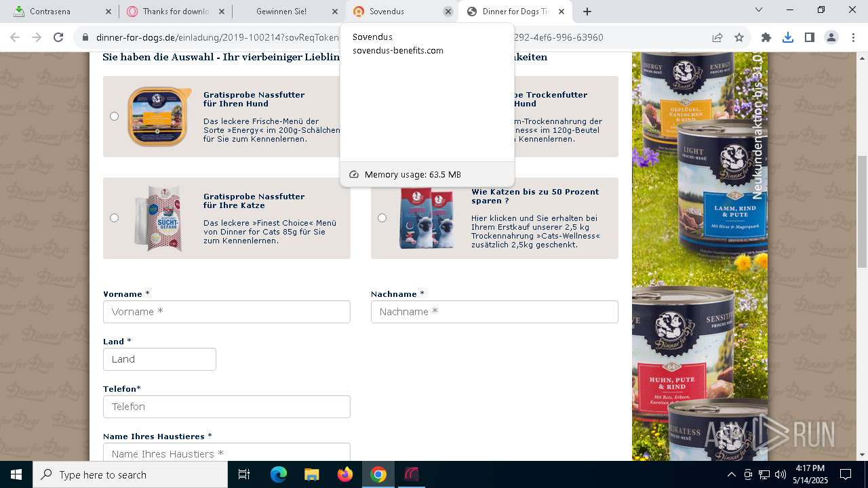Image resolution: width=868 pixels, height=488 pixels.
Task: Select Gratisprobe Nassfutter für Ihren Hund
Action: tap(114, 116)
